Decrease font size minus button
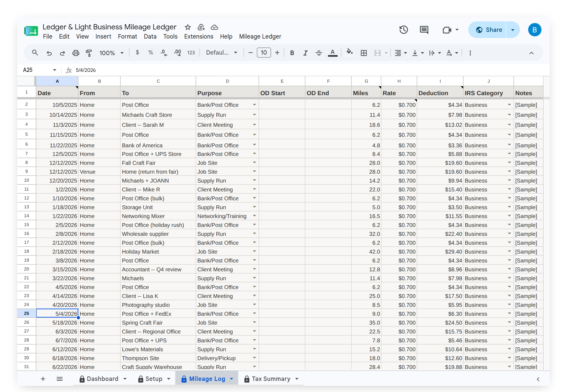567x392 pixels. point(250,53)
